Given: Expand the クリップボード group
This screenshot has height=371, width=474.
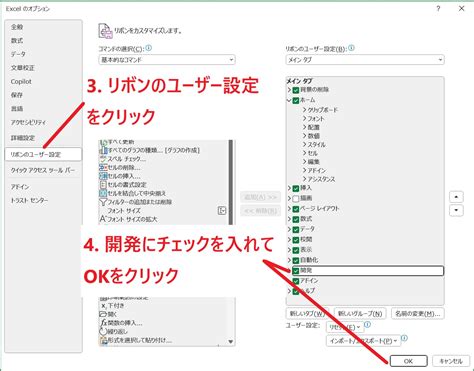Looking at the screenshot, I should tap(304, 110).
